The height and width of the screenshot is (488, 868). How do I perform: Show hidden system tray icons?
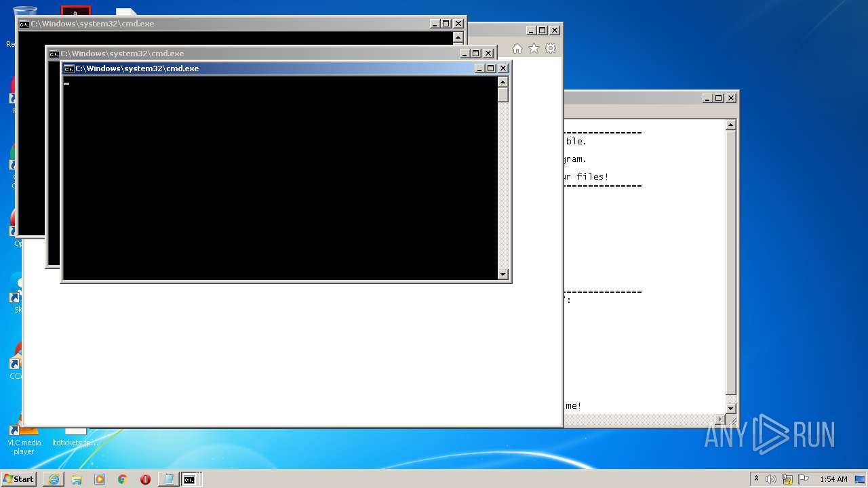point(757,479)
